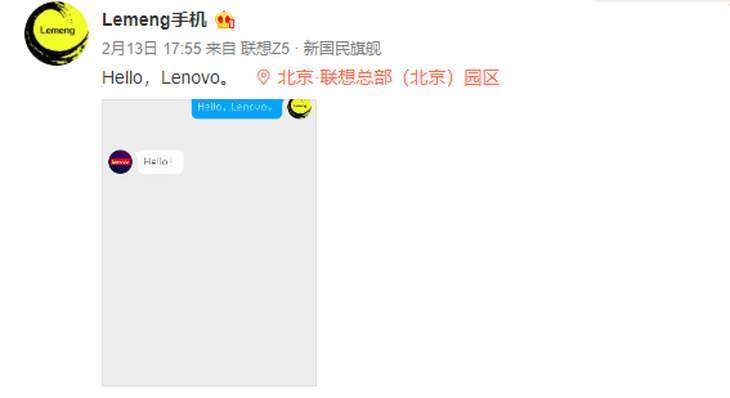730x398 pixels.
Task: Click the small Lemeng avatar inside the image
Action: (299, 108)
